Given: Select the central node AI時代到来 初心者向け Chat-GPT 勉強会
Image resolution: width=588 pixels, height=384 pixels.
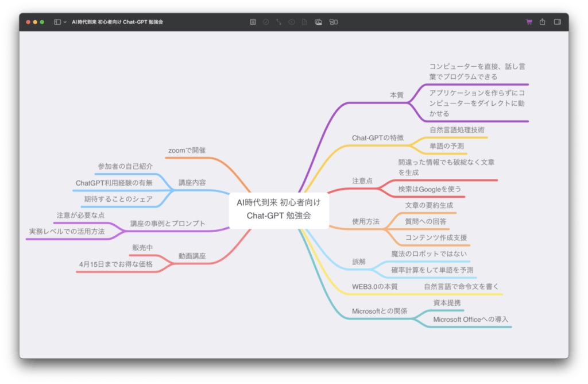Looking at the screenshot, I should pos(278,209).
